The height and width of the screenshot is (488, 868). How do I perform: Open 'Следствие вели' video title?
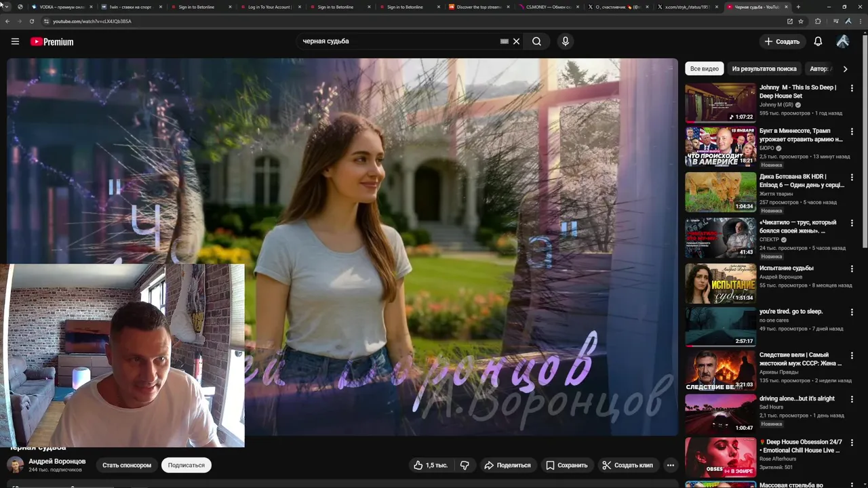(800, 359)
